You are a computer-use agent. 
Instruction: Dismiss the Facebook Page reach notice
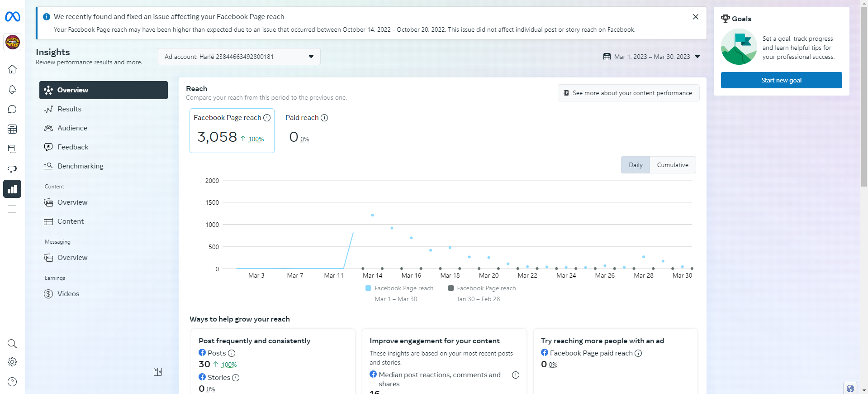[695, 17]
